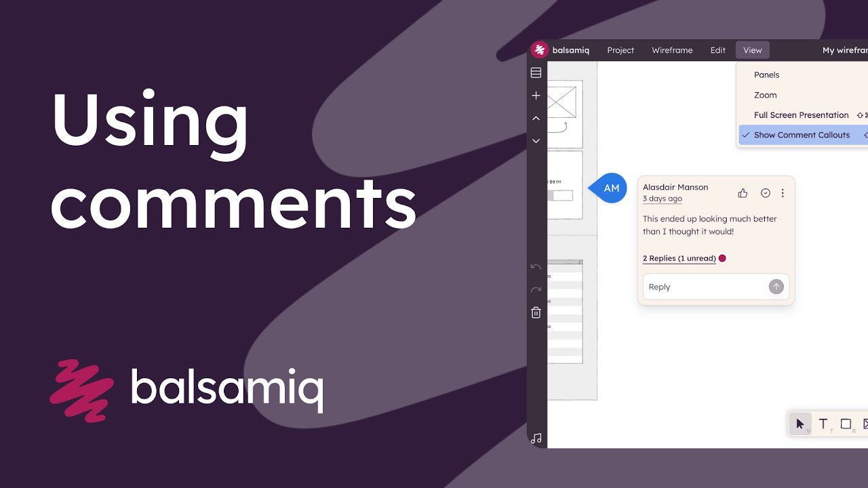The height and width of the screenshot is (488, 868).
Task: Go to previous wireframe with up chevron
Action: coord(536,118)
